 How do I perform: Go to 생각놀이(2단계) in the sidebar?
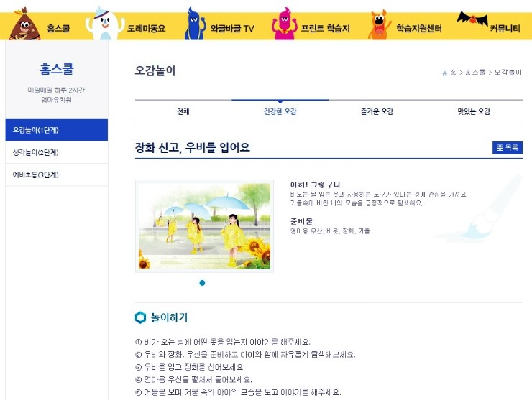coord(57,152)
